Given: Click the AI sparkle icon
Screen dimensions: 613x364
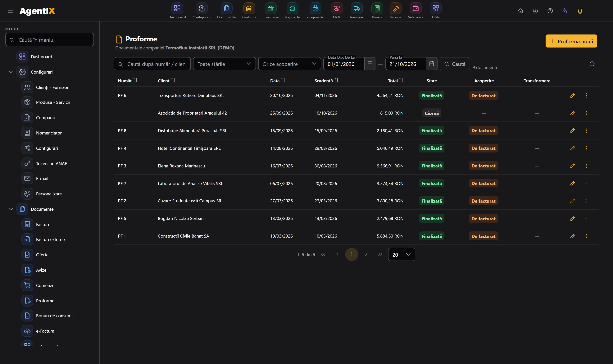Looking at the screenshot, I should tap(565, 11).
